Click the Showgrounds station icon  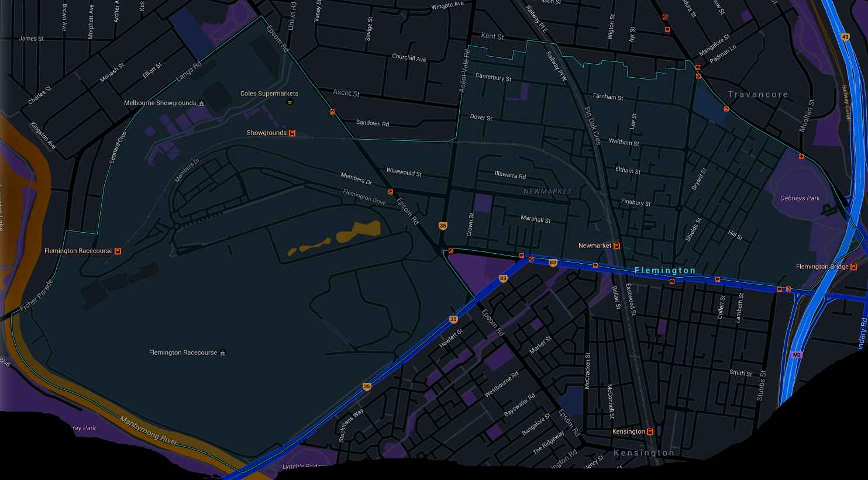click(x=292, y=133)
